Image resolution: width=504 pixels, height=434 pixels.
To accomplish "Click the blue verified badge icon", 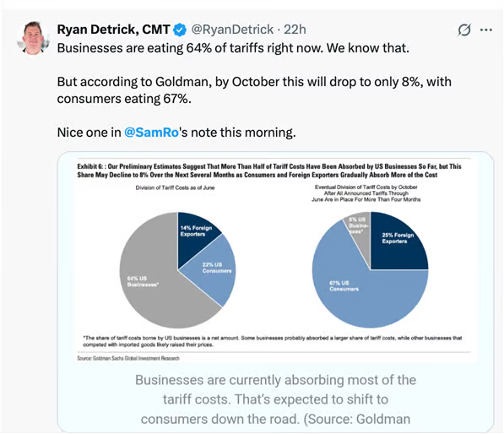I will pyautogui.click(x=180, y=30).
